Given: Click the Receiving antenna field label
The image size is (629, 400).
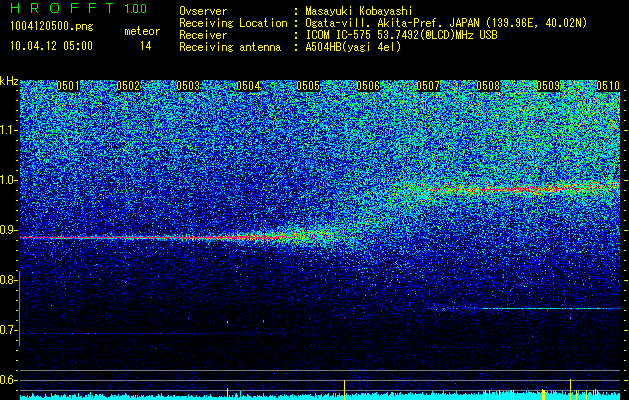Looking at the screenshot, I should (x=230, y=47).
